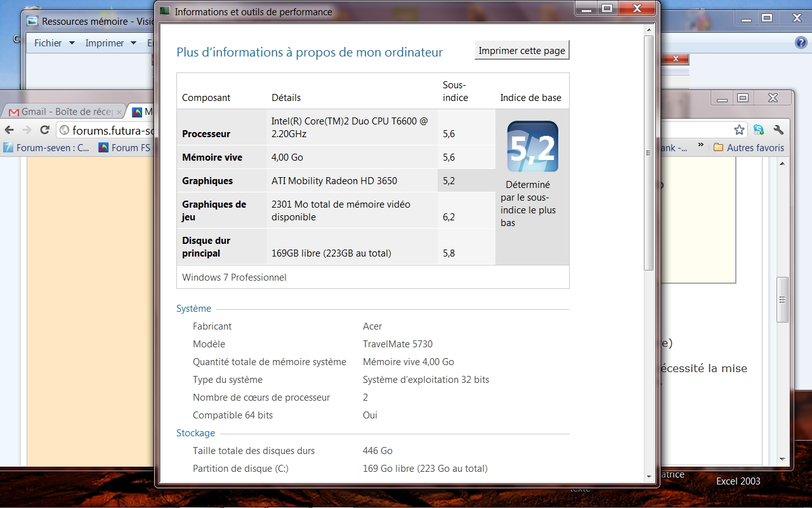Close the Gmail tab in Chrome
812x508 pixels.
119,112
